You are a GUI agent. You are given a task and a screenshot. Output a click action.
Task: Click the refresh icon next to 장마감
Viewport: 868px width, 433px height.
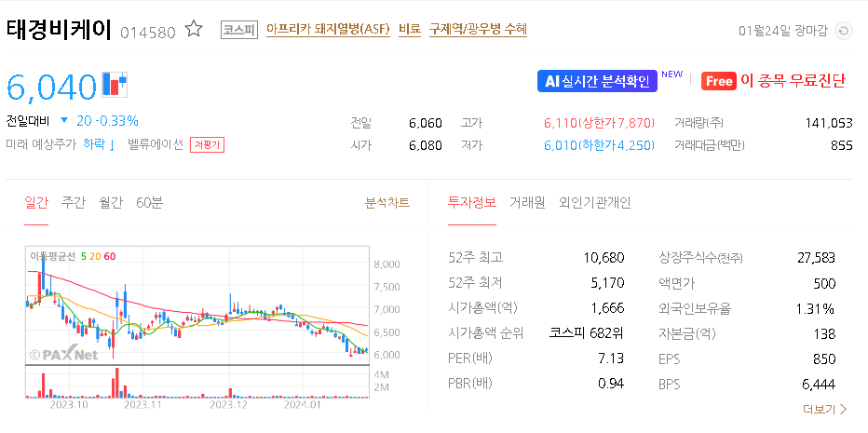pyautogui.click(x=844, y=31)
